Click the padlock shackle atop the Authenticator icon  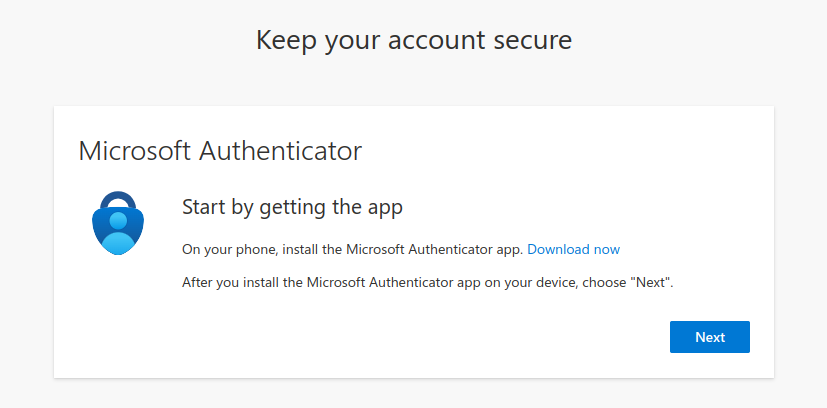point(118,199)
